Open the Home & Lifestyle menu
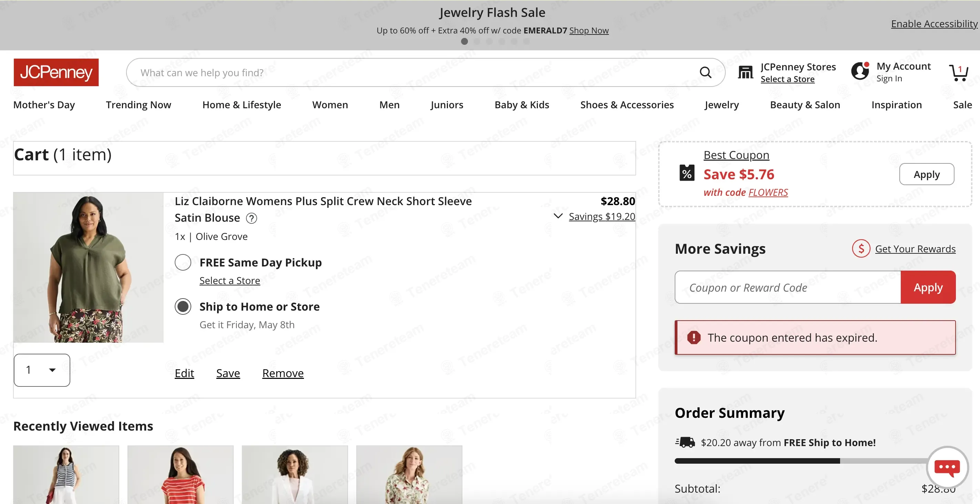 242,105
